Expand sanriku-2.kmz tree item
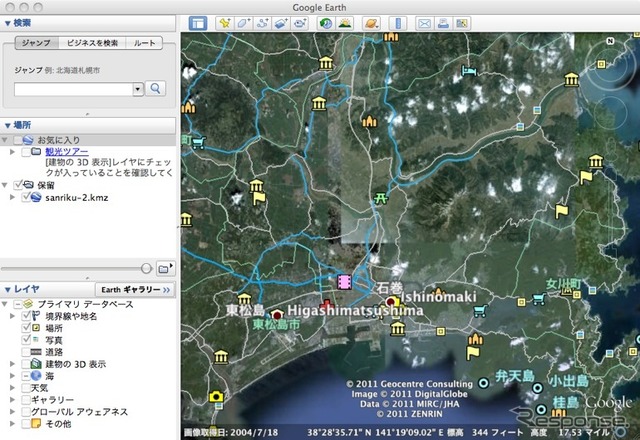The height and width of the screenshot is (440, 640). point(12,197)
